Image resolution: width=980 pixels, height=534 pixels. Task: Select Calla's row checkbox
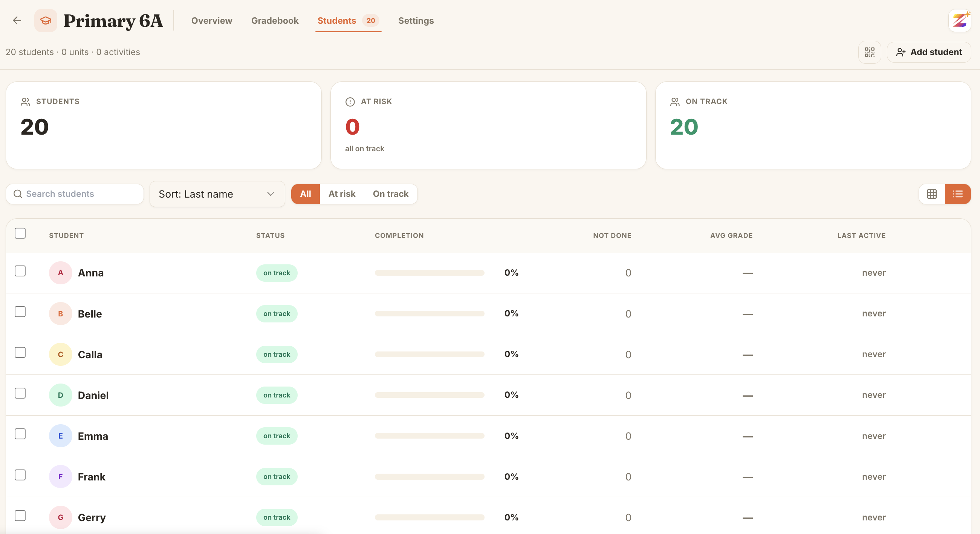coord(20,352)
